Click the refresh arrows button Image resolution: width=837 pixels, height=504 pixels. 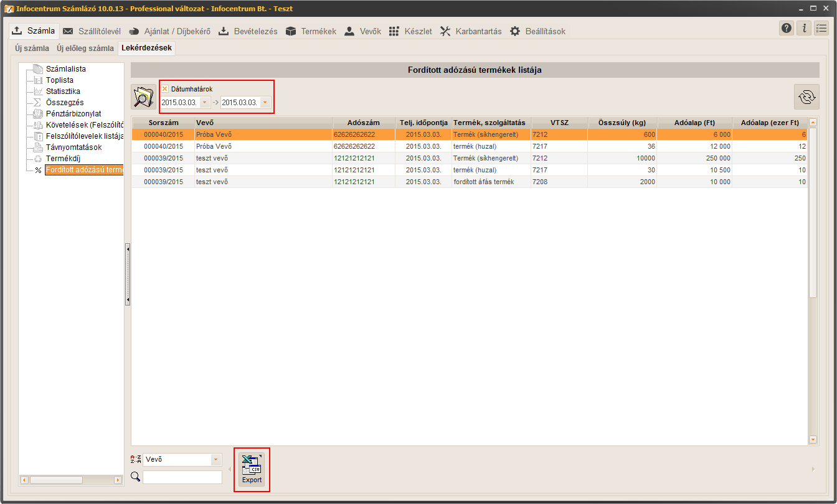[806, 96]
